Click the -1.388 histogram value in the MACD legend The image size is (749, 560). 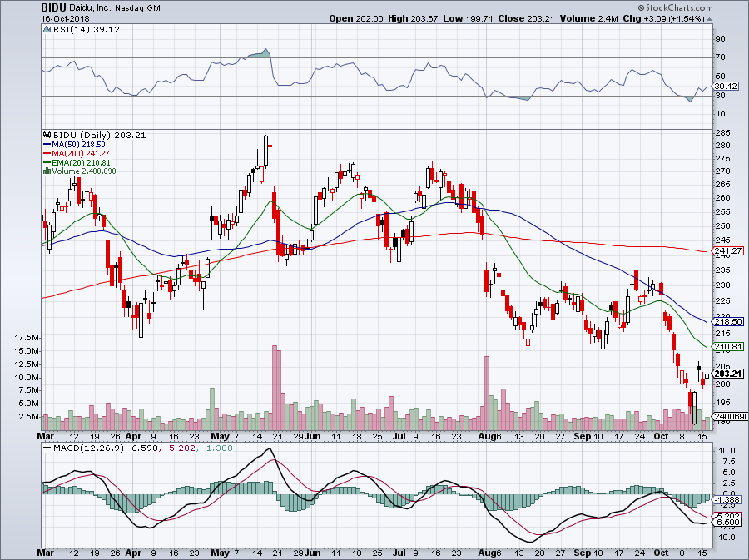point(217,448)
